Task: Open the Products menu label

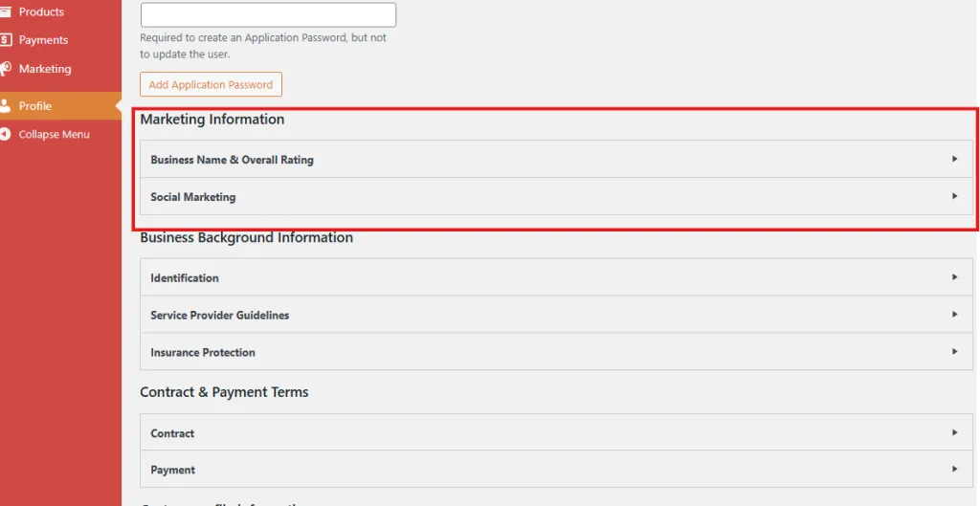Action: [x=41, y=11]
